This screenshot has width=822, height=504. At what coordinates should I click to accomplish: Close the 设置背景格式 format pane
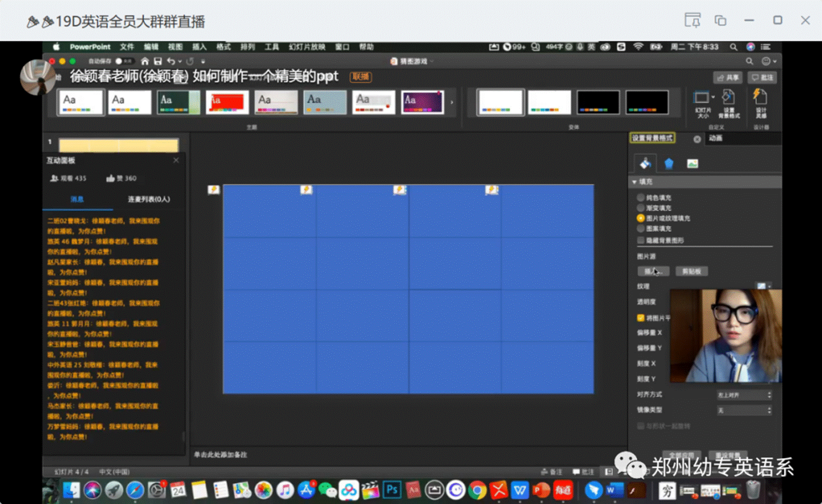tap(697, 139)
